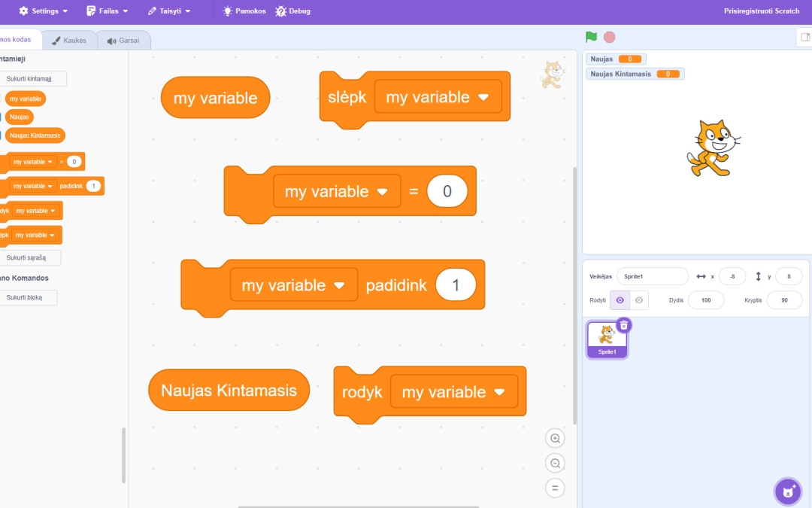This screenshot has height=508, width=812.
Task: Open variable dropdown in workspace set block
Action: pyautogui.click(x=337, y=191)
